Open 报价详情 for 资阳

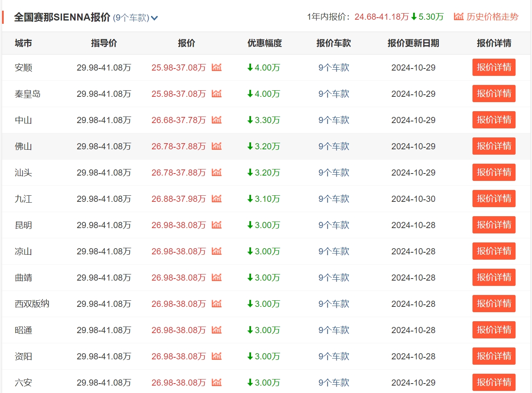pyautogui.click(x=494, y=356)
